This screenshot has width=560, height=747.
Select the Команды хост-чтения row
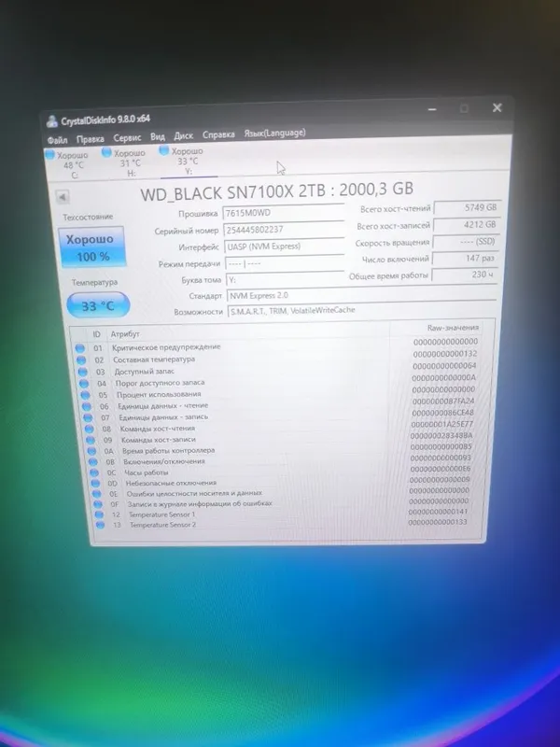tap(281, 427)
